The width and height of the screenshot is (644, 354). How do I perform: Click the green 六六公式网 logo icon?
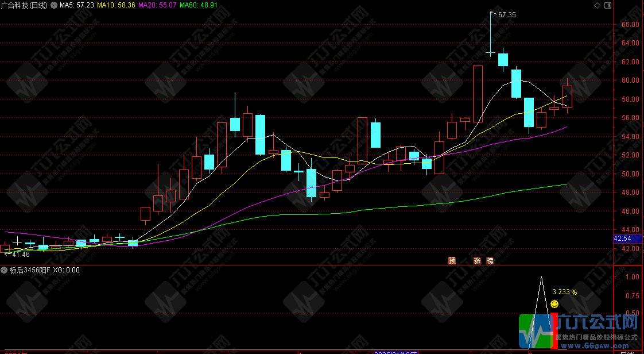coord(535,332)
